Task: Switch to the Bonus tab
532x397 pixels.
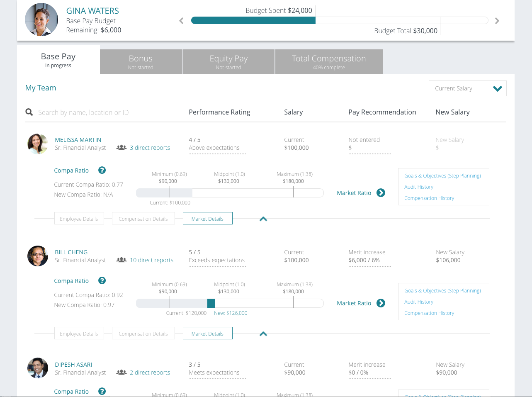Action: click(x=141, y=62)
